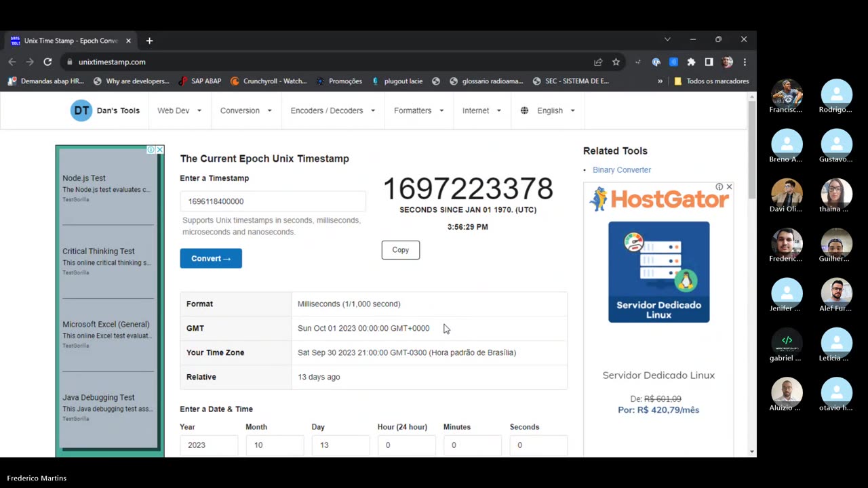The width and height of the screenshot is (868, 488).
Task: Click thaina participant video tile
Action: 837,193
